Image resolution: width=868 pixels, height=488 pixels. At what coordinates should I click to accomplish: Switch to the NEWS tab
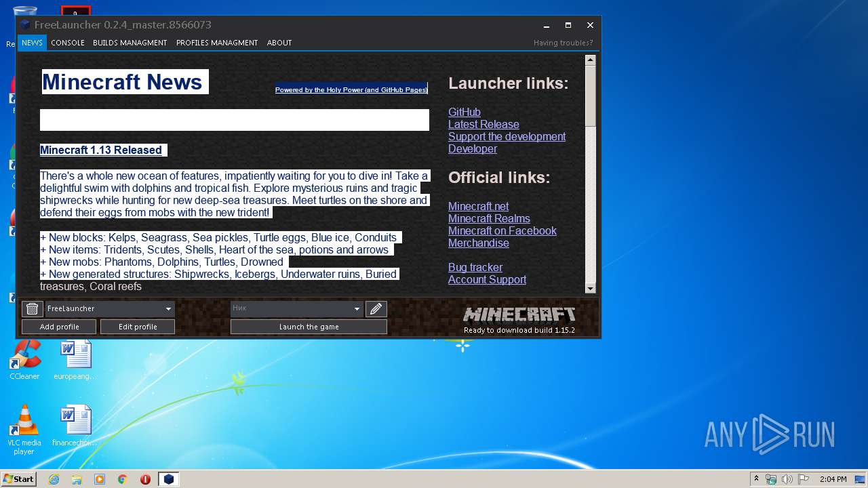pyautogui.click(x=32, y=43)
